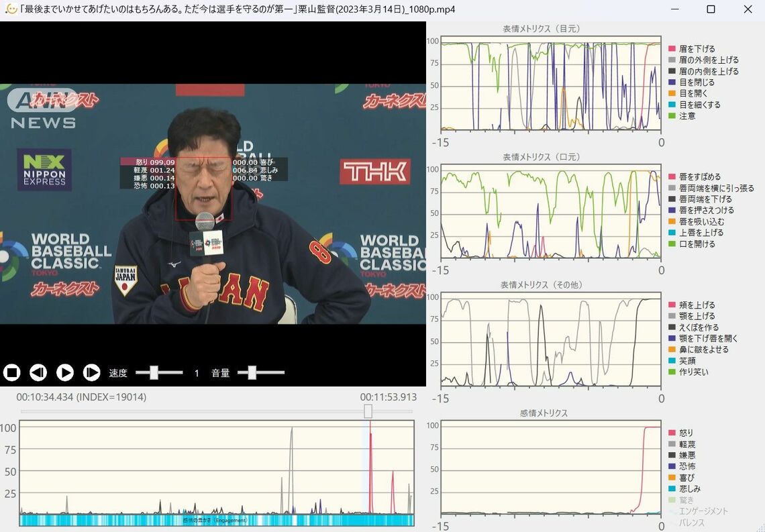Toggle 上唇を上げる legend entry
The height and width of the screenshot is (532, 765).
(696, 233)
